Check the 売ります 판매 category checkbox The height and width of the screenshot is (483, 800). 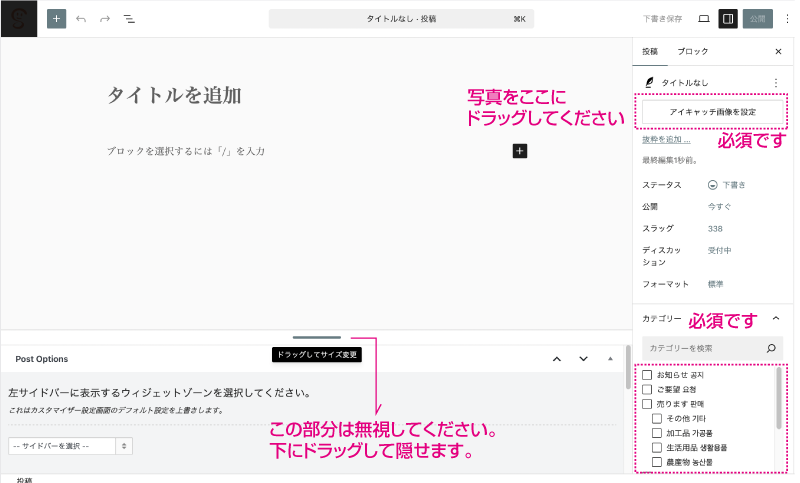click(x=647, y=404)
